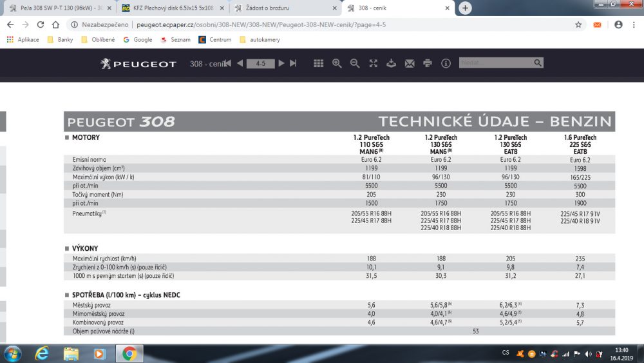Open the Windows Start menu
Screen dimensions: 644x363
[12, 353]
